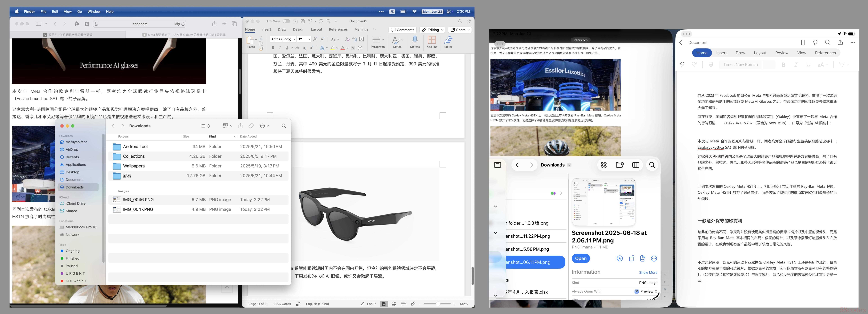Toggle select mode in iPad Files toolbar
868x314 pixels.
click(604, 165)
